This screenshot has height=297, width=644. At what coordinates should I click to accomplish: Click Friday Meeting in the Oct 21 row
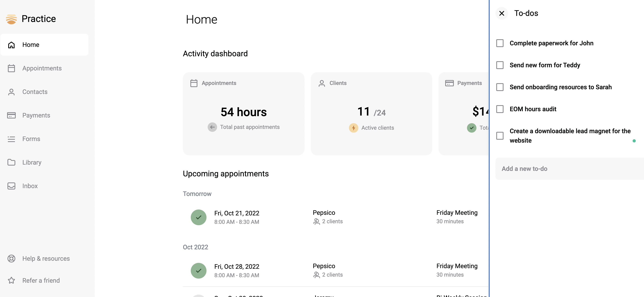[x=457, y=213]
